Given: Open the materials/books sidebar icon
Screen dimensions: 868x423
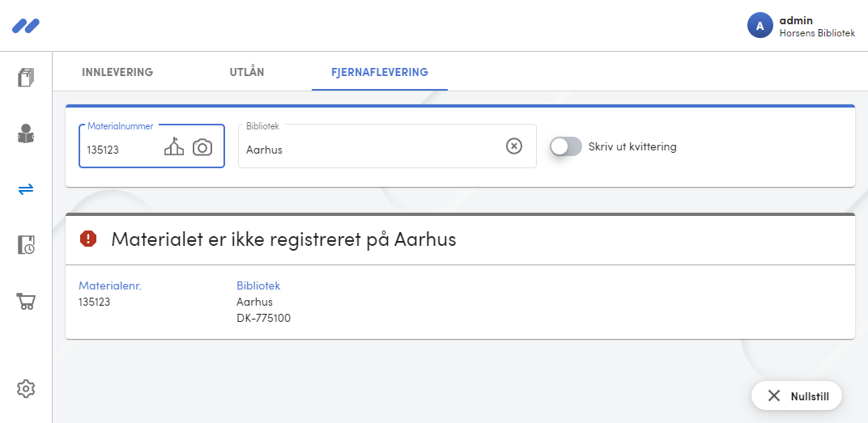Looking at the screenshot, I should [26, 78].
